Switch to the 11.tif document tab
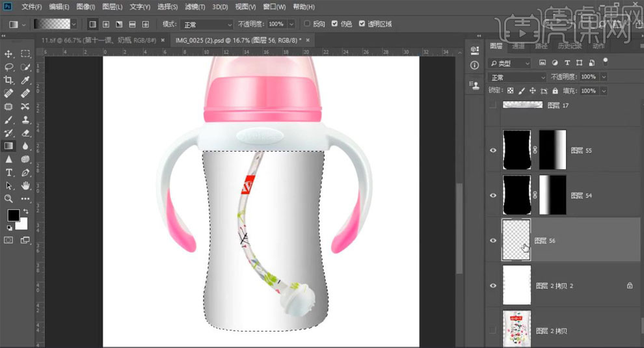This screenshot has width=644, height=348. click(x=99, y=40)
